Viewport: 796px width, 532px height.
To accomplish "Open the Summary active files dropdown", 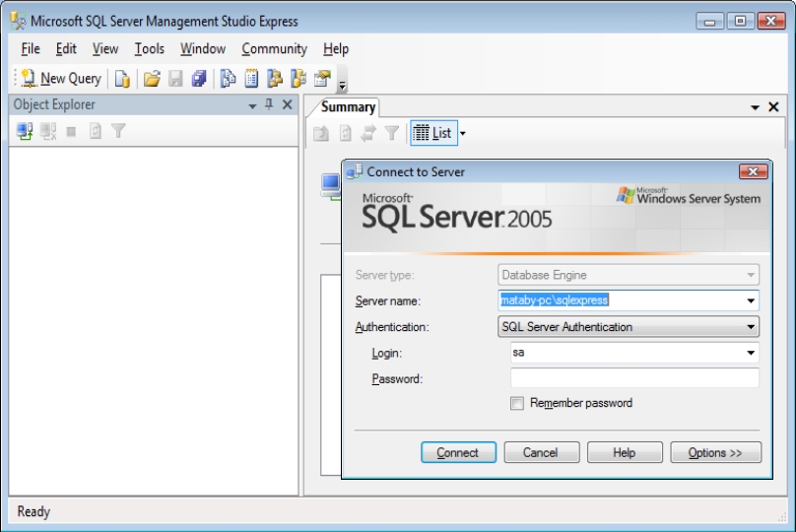I will click(x=755, y=107).
